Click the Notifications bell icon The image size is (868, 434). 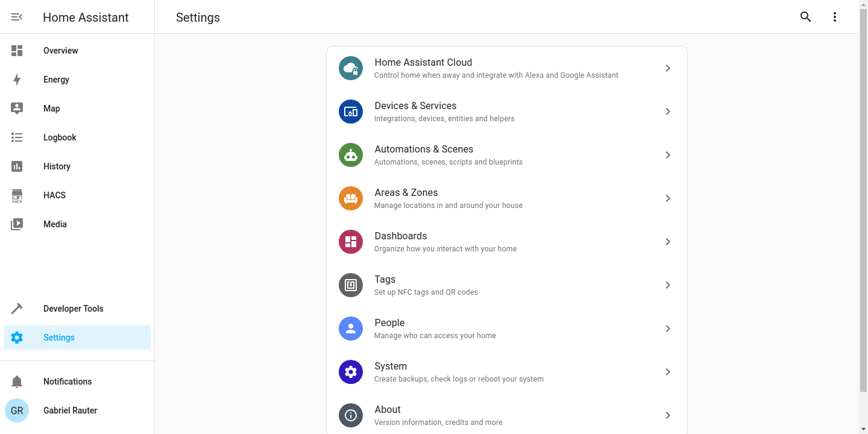click(17, 382)
